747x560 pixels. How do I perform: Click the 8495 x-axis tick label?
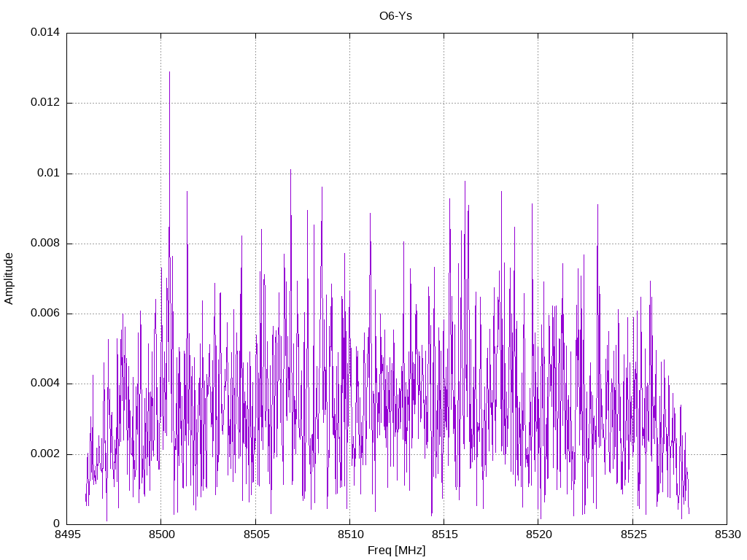pos(66,534)
